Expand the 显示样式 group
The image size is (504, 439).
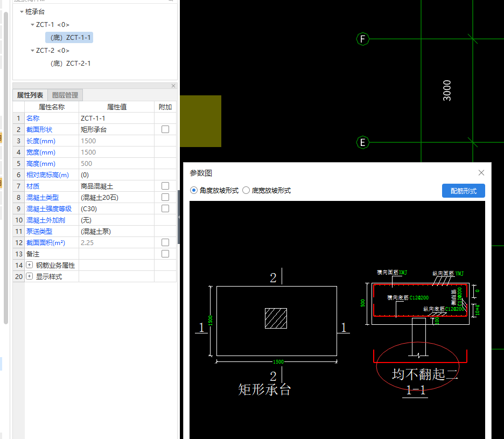(x=29, y=276)
